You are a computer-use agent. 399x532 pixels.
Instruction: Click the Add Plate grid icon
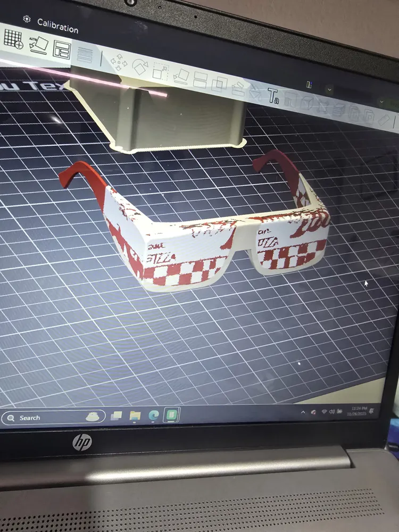(x=13, y=39)
